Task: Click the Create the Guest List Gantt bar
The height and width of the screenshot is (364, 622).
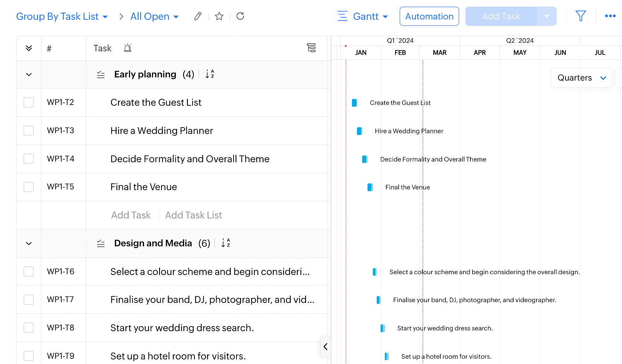Action: click(354, 103)
